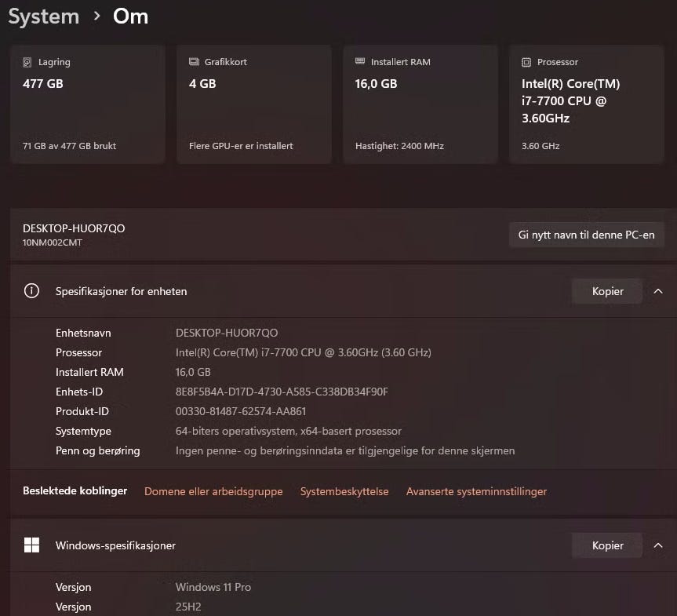The height and width of the screenshot is (616, 677).
Task: Click the Prosessor value in device specifications
Action: (x=303, y=352)
